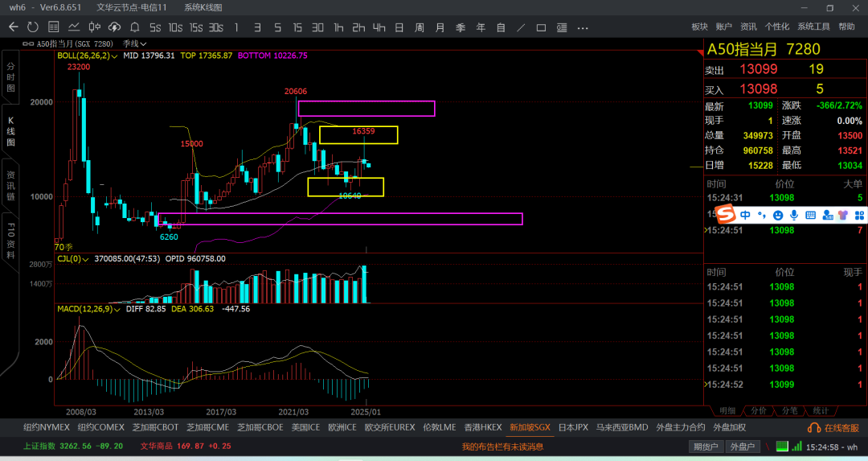Click the Sogou user account icon
This screenshot has width=868, height=461.
pos(828,215)
